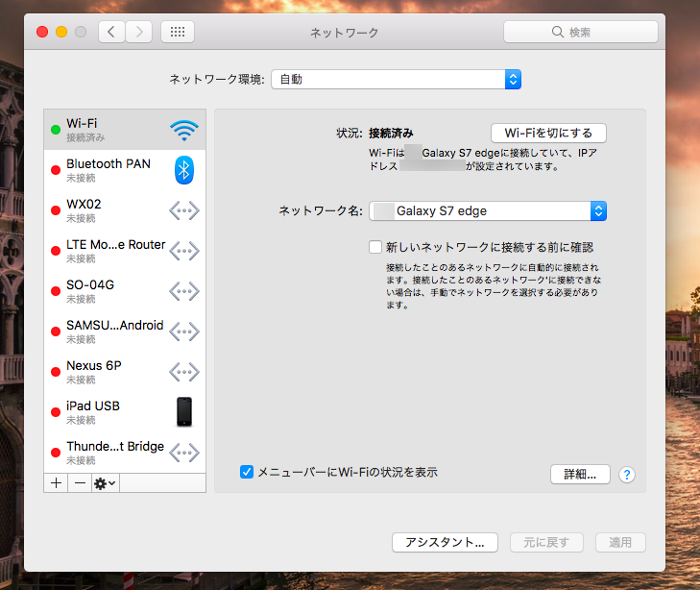Image resolution: width=700 pixels, height=590 pixels.
Task: Click the iPad USB device icon
Action: click(183, 411)
